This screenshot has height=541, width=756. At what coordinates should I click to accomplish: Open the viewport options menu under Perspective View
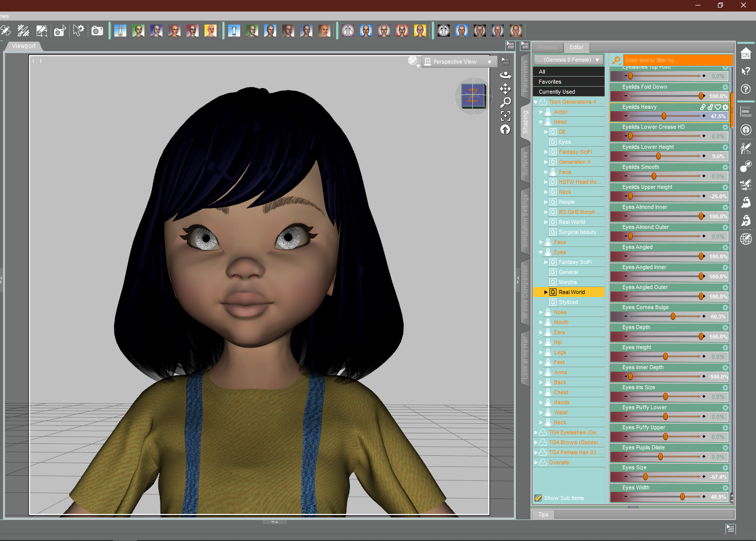click(505, 61)
